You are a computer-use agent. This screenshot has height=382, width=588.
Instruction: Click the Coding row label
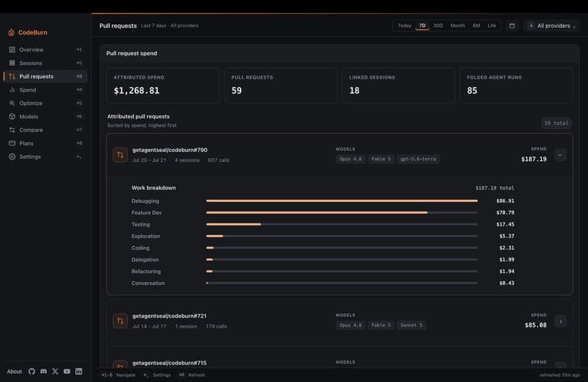tap(140, 248)
